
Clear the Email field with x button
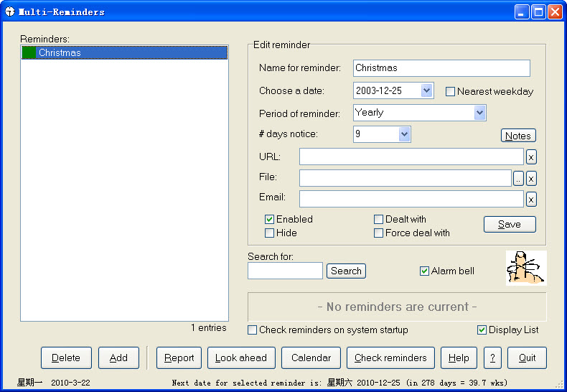(x=531, y=200)
